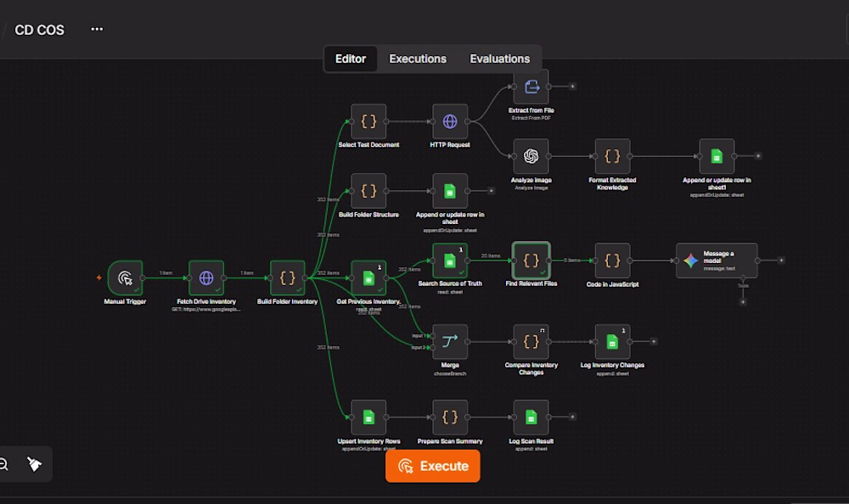Image resolution: width=849 pixels, height=504 pixels.
Task: Click the tidy up workflow broom icon
Action: pos(34,464)
